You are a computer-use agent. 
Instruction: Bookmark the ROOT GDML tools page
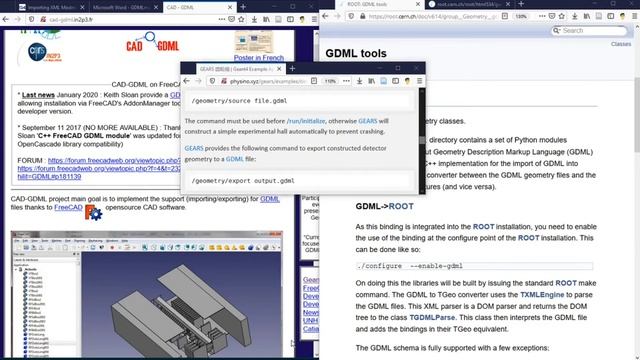coord(562,16)
